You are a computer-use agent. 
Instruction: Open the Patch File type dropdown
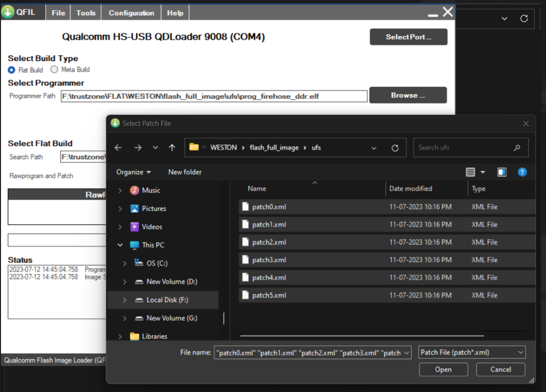pos(520,352)
